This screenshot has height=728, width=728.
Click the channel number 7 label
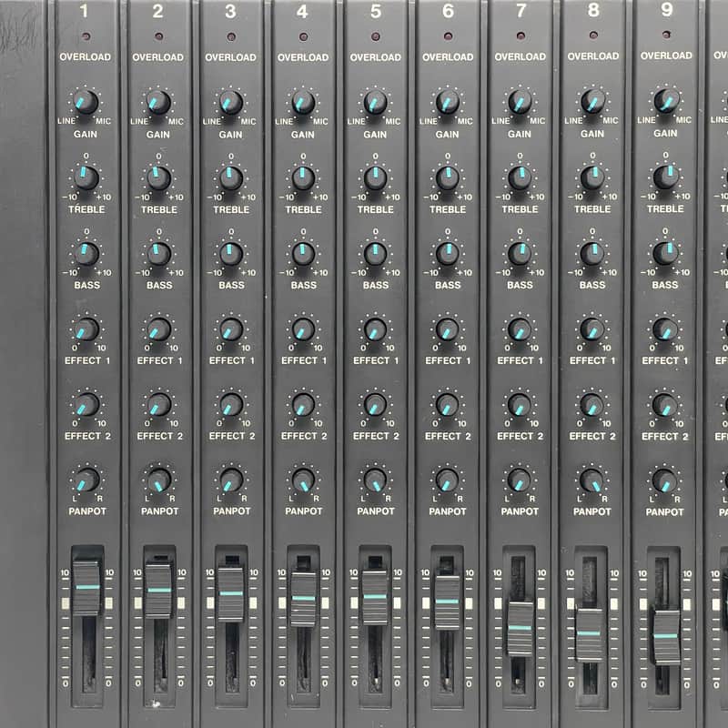521,10
